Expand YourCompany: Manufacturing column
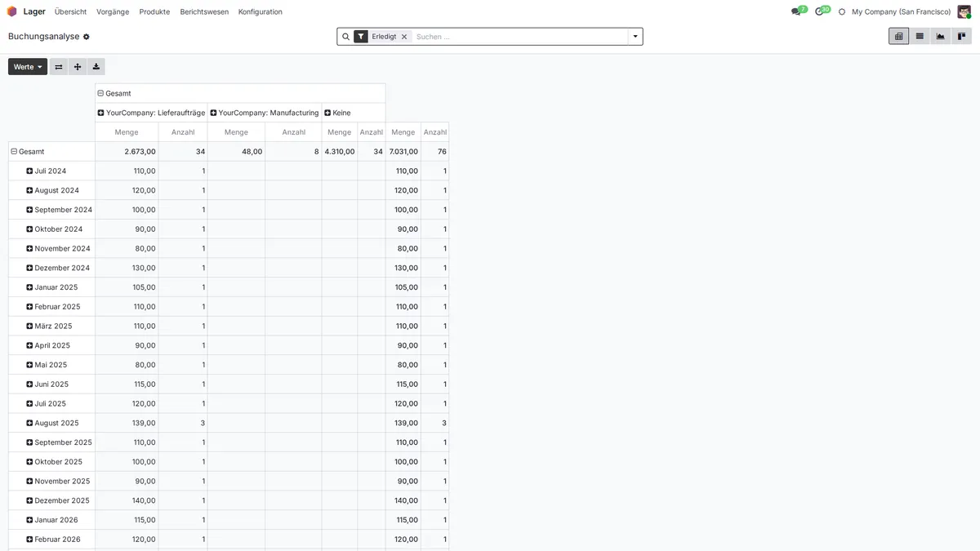The width and height of the screenshot is (980, 551). 265,113
